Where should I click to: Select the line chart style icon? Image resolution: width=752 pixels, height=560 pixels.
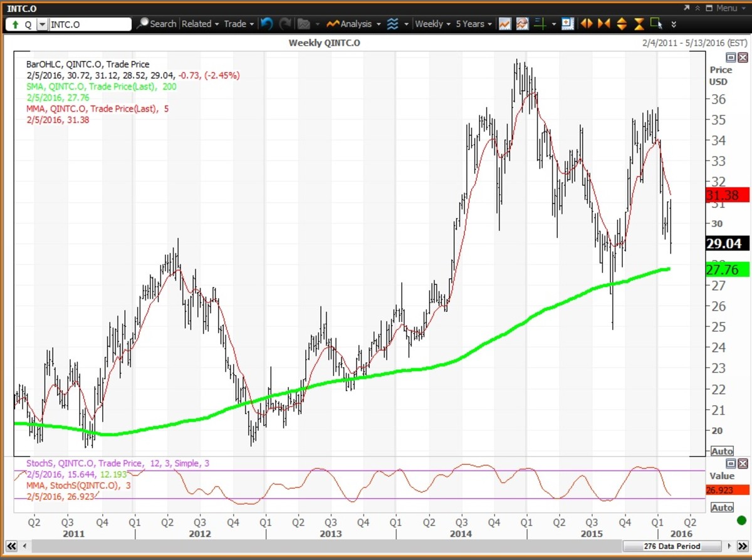click(505, 24)
